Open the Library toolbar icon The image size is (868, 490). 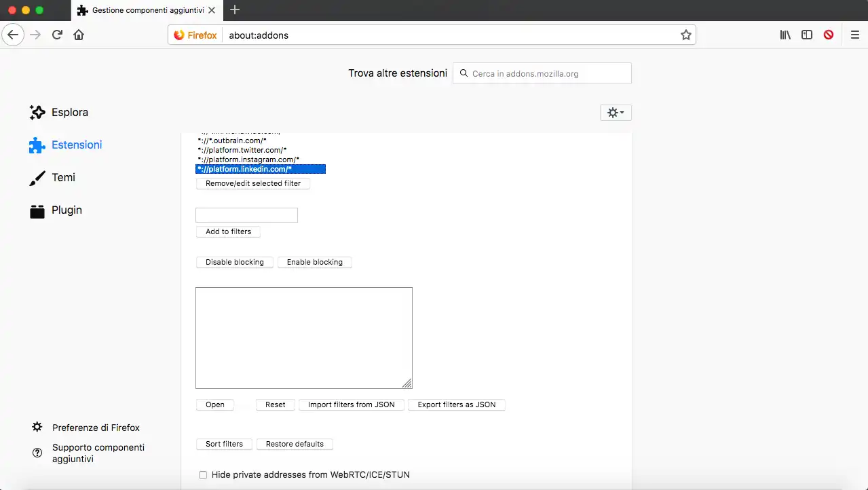(x=785, y=35)
